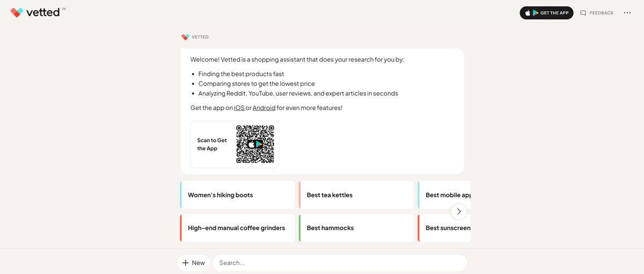Click the Feedback speech bubble icon

(x=583, y=13)
